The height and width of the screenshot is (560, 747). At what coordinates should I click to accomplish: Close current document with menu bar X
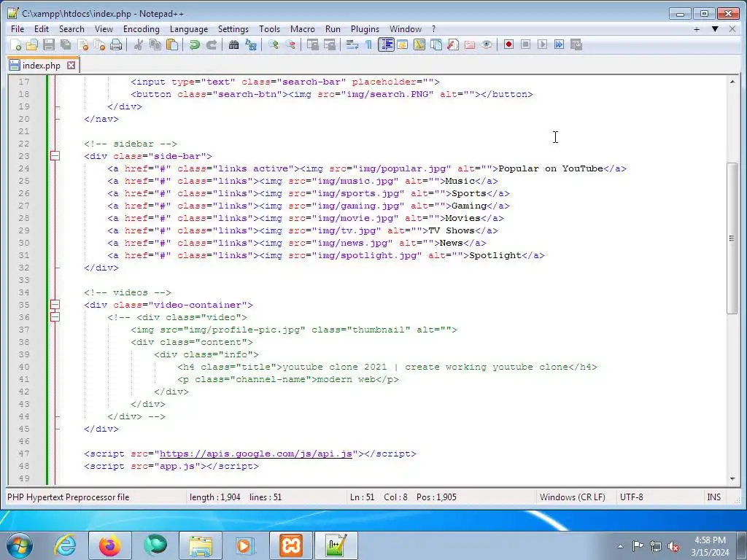click(x=732, y=29)
